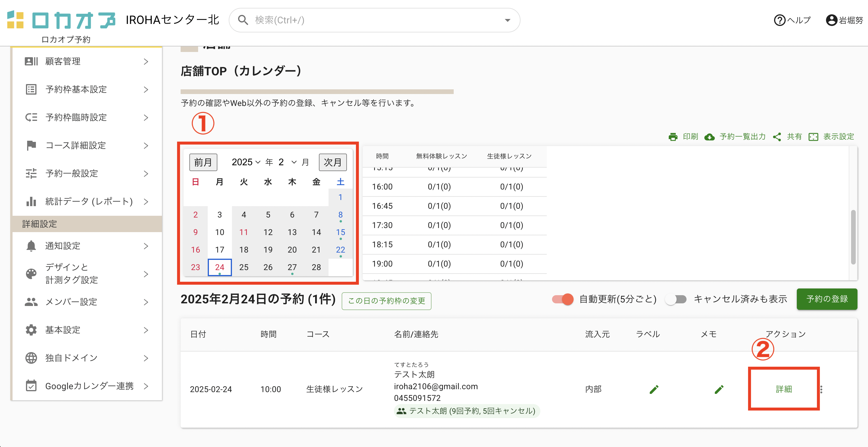Enable キャンセル済みも表示 toggle
This screenshot has width=868, height=447.
(x=676, y=299)
